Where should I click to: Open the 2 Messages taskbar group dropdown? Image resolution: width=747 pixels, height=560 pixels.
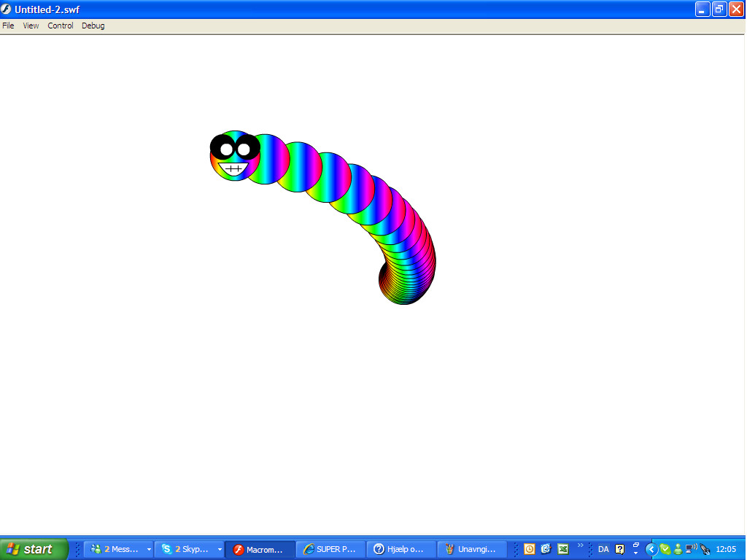tap(150, 548)
